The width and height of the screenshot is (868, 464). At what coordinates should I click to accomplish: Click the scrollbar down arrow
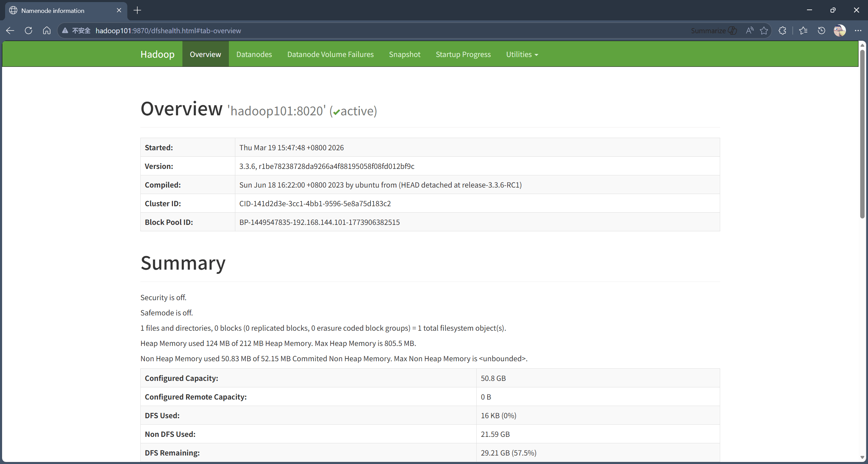pyautogui.click(x=862, y=458)
